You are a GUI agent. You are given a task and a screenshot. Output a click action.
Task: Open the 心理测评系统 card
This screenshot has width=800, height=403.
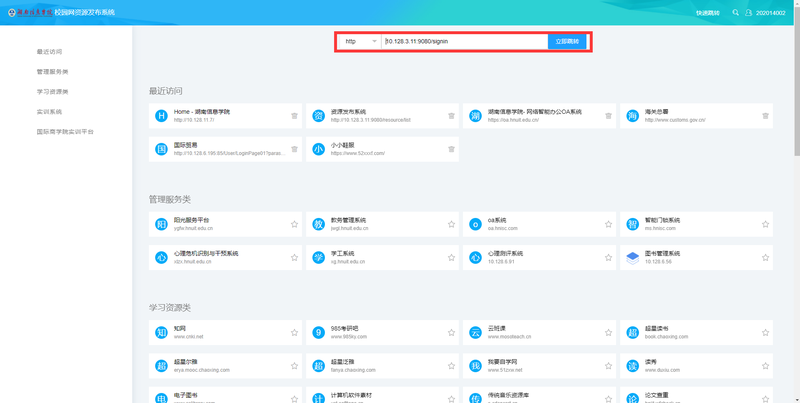(x=539, y=258)
